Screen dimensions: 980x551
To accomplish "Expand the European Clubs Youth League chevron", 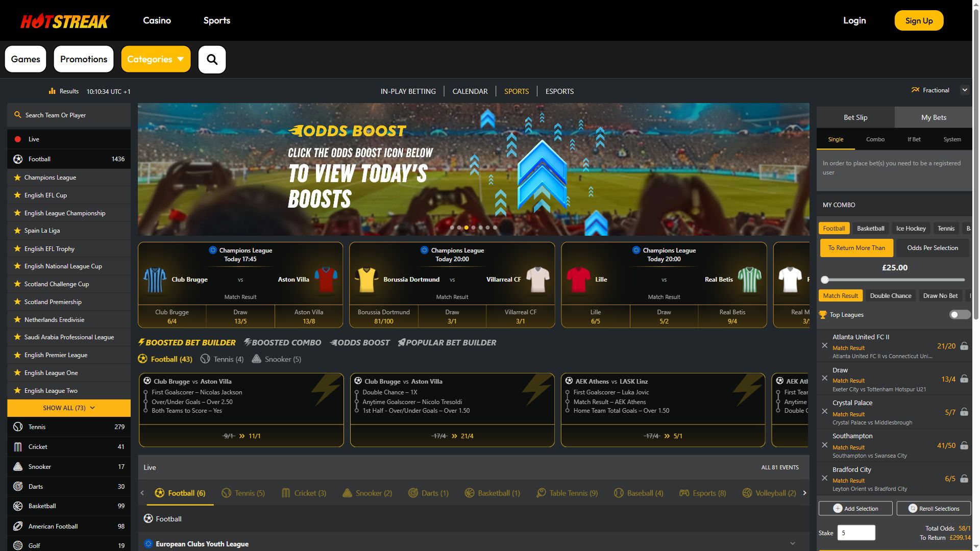I will [792, 544].
